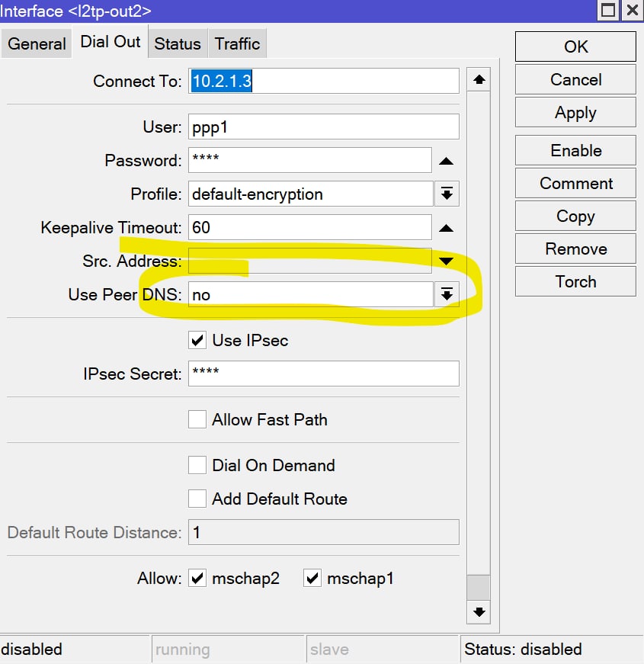Tick the Add Default Route checkbox
This screenshot has width=644, height=664.
(197, 499)
